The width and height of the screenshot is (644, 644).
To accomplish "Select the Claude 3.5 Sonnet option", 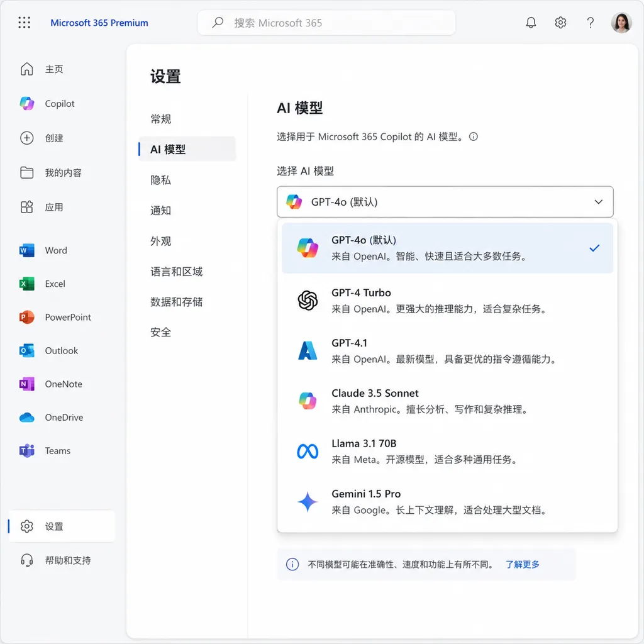I will pos(447,401).
